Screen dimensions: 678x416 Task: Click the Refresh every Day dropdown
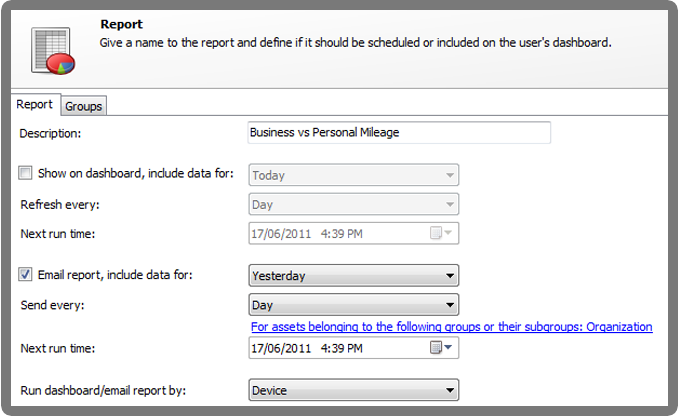coord(353,204)
